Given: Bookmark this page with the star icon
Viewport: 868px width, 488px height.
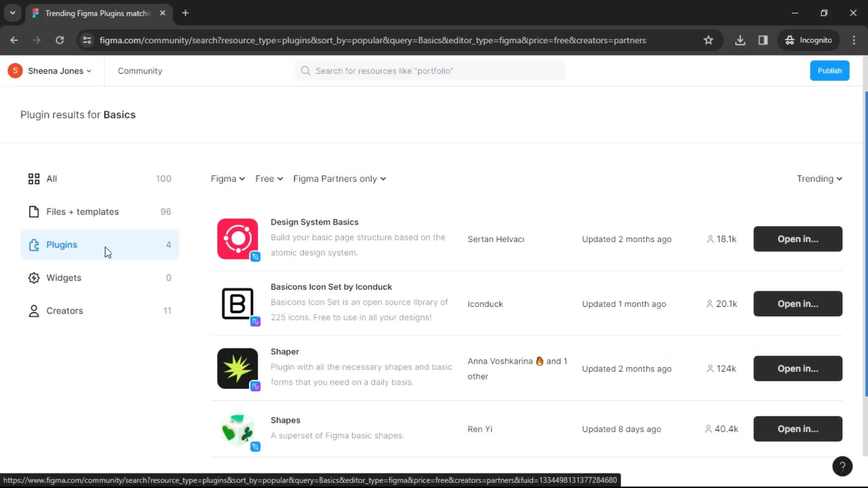Looking at the screenshot, I should 708,40.
